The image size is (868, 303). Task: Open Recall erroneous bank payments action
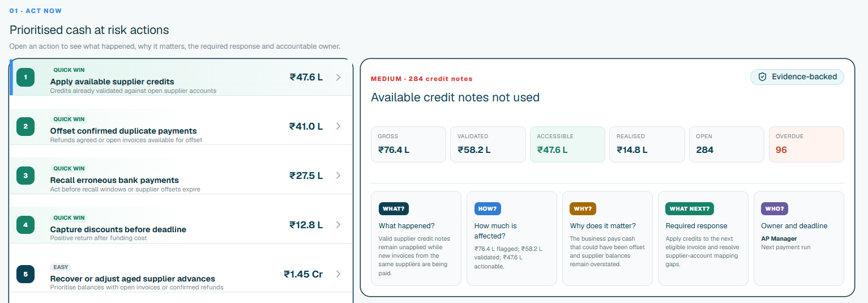(x=181, y=176)
